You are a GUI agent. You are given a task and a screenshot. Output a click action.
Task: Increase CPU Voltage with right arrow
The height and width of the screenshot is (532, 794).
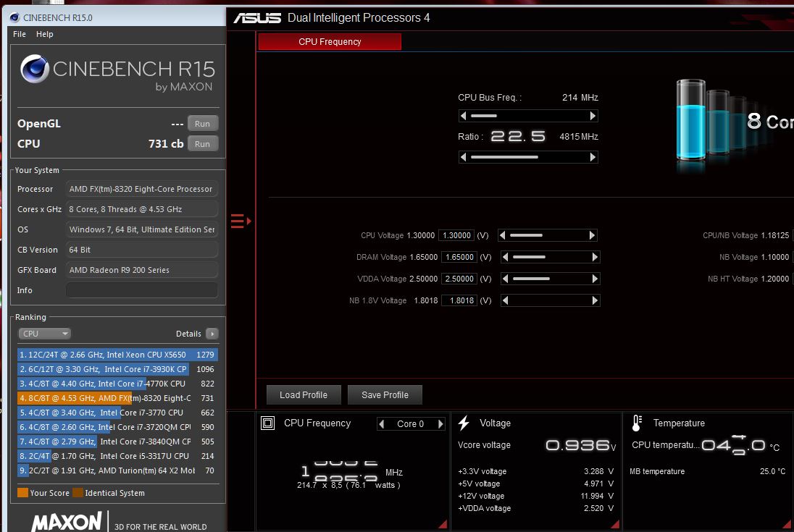click(x=592, y=235)
